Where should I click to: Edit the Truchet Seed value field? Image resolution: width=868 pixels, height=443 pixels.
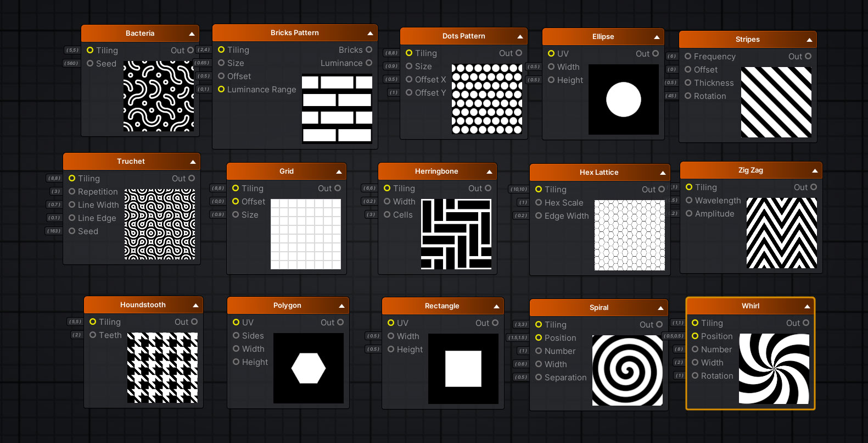(x=54, y=231)
